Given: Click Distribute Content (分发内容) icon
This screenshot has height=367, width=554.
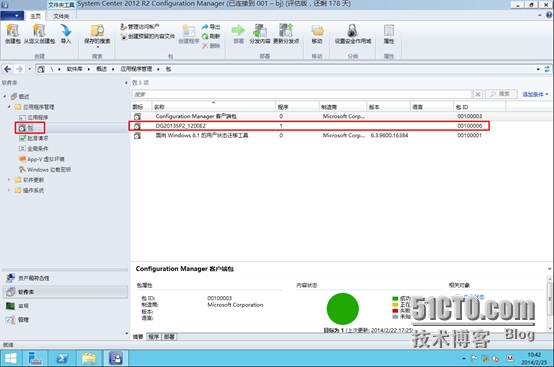Looking at the screenshot, I should (x=260, y=34).
